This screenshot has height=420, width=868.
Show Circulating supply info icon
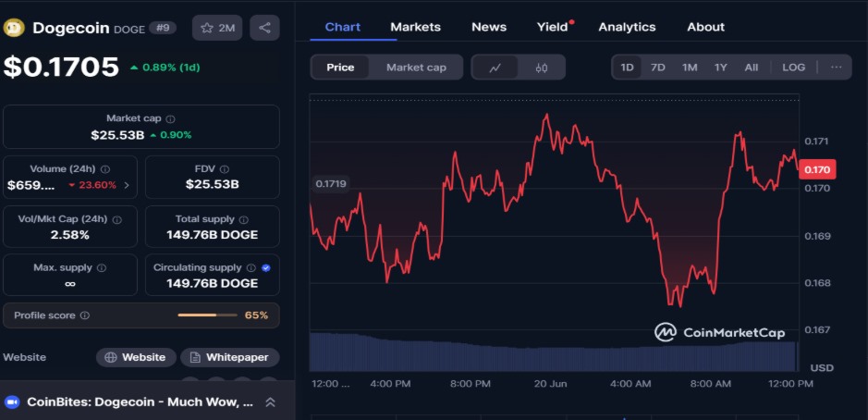coord(251,267)
